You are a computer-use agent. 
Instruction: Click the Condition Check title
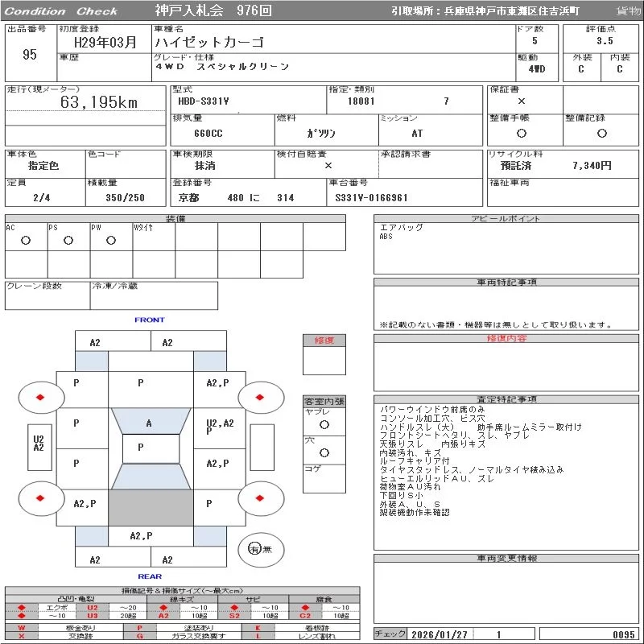pos(61,11)
